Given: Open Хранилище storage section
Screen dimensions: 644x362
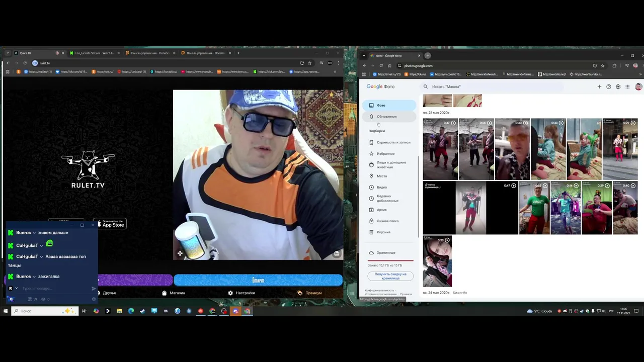Looking at the screenshot, I should 382,253.
